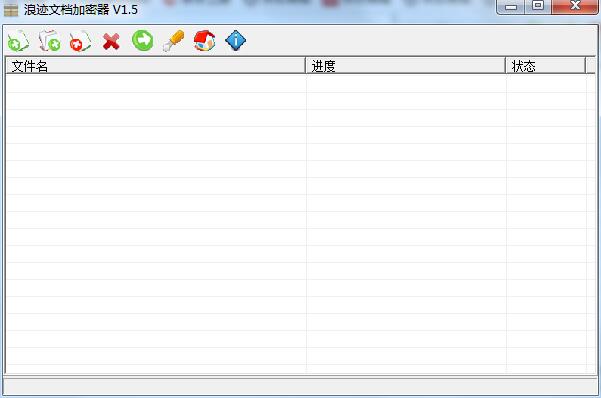Click the first empty row in file list
The width and height of the screenshot is (601, 398).
tap(296, 84)
